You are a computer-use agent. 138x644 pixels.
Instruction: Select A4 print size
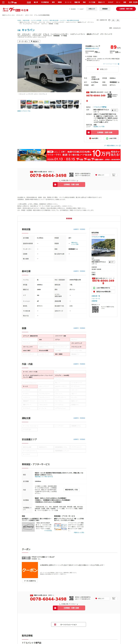coord(113,20)
